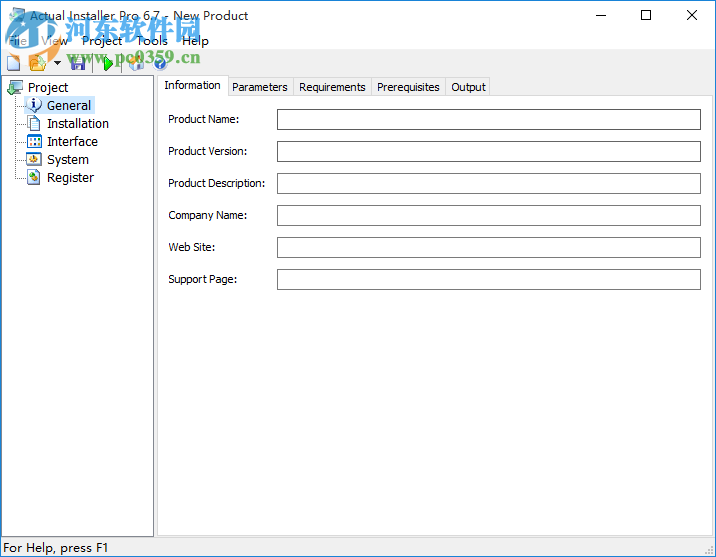Select the System tree item
Image resolution: width=716 pixels, height=557 pixels.
[68, 159]
